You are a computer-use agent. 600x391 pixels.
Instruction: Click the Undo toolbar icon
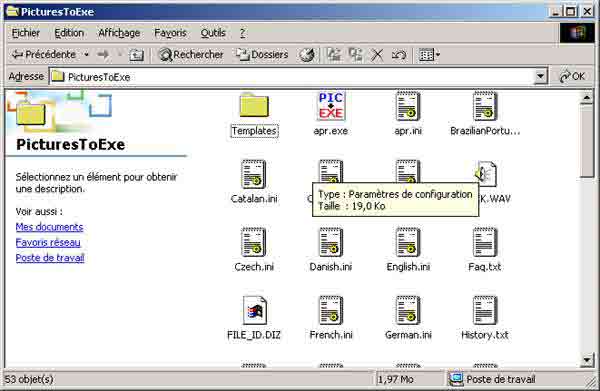[x=399, y=55]
